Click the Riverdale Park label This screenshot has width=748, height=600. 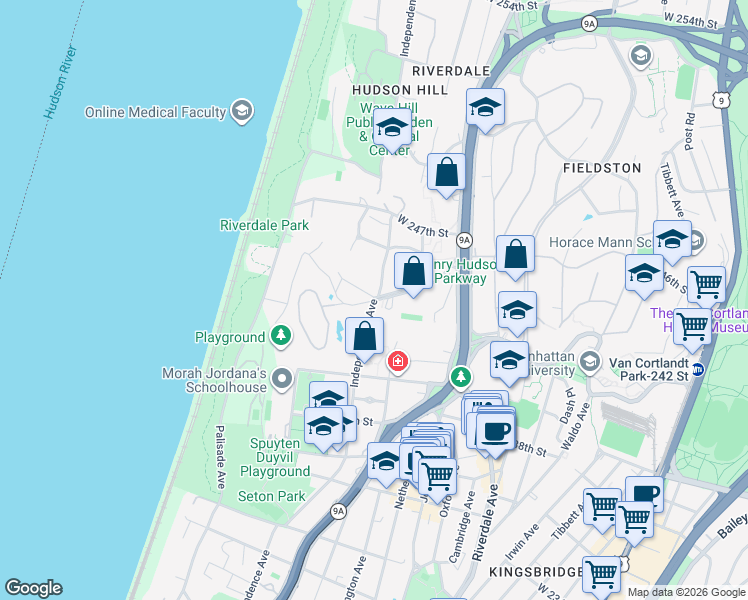pyautogui.click(x=264, y=225)
